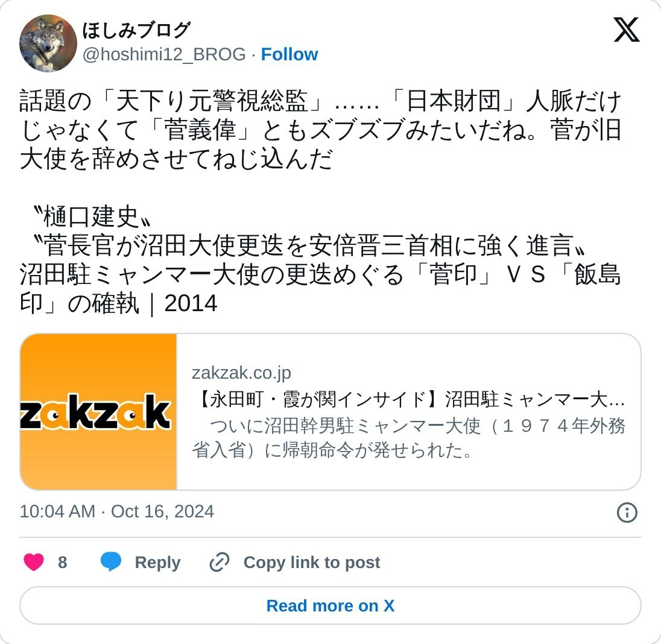Click the Reply text label

pyautogui.click(x=157, y=562)
